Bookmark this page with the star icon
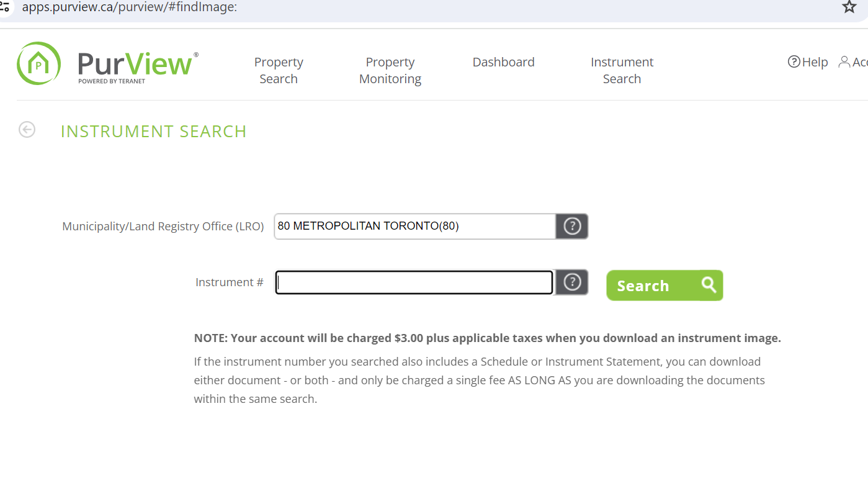 click(849, 7)
